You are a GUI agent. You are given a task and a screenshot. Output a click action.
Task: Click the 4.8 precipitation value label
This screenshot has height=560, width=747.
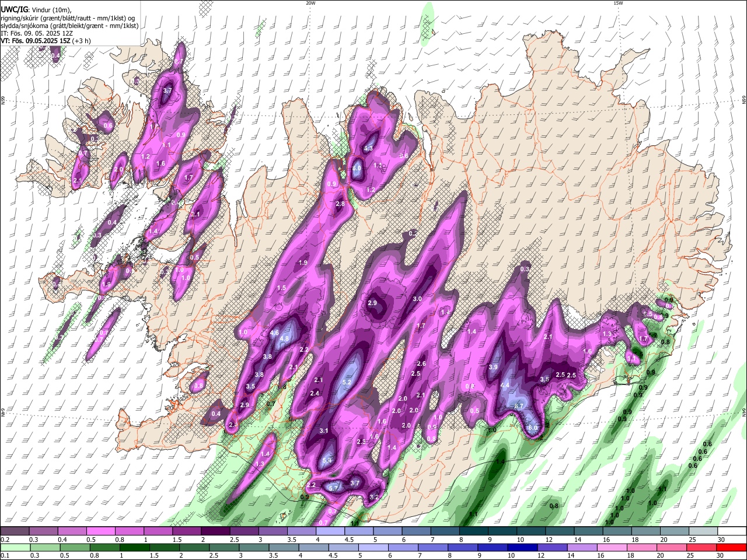click(285, 339)
